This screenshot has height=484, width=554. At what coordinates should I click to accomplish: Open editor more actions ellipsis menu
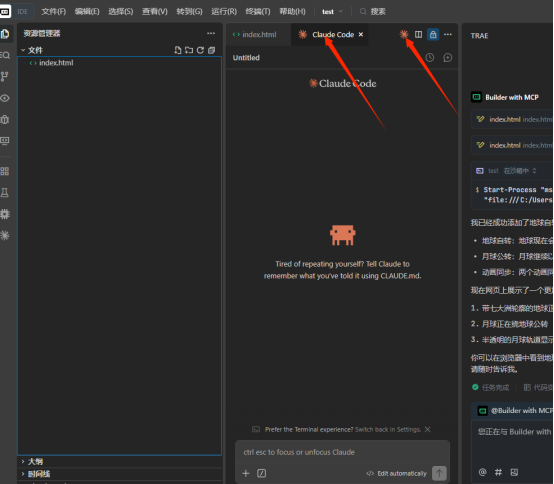(x=448, y=34)
